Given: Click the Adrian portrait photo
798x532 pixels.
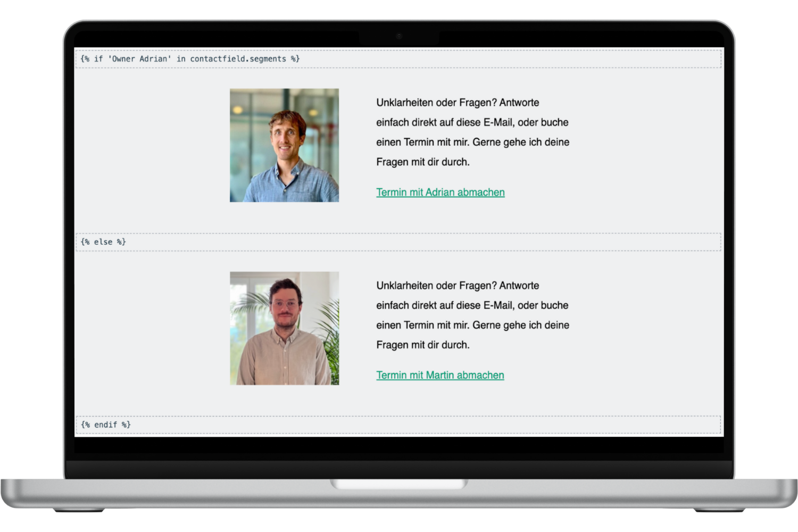Looking at the screenshot, I should click(x=284, y=145).
